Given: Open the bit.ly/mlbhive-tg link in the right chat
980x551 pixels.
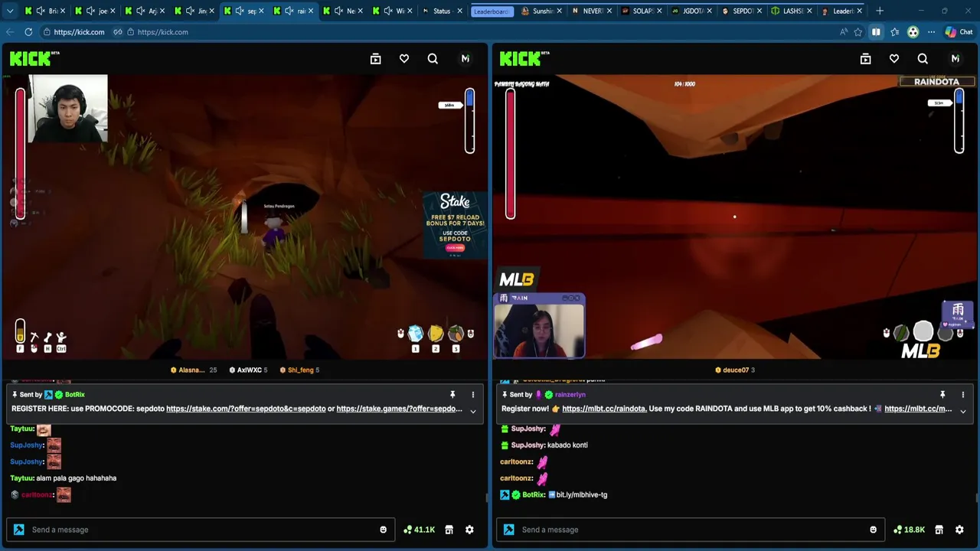Looking at the screenshot, I should coord(581,495).
